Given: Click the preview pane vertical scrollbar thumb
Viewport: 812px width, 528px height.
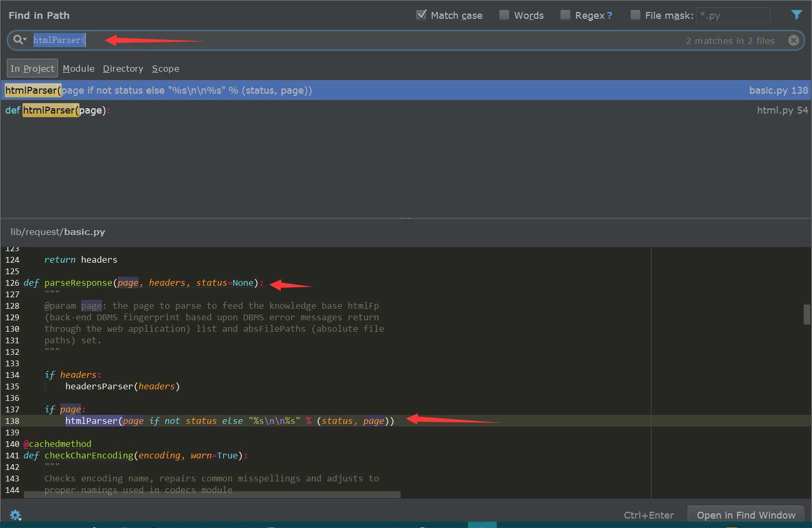Looking at the screenshot, I should pos(807,314).
